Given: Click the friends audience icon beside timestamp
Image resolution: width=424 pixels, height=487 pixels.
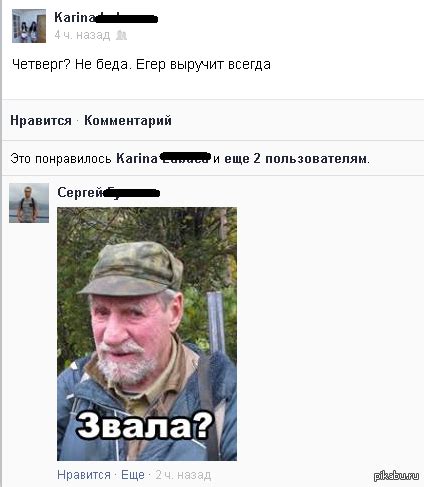Looking at the screenshot, I should coord(121,35).
